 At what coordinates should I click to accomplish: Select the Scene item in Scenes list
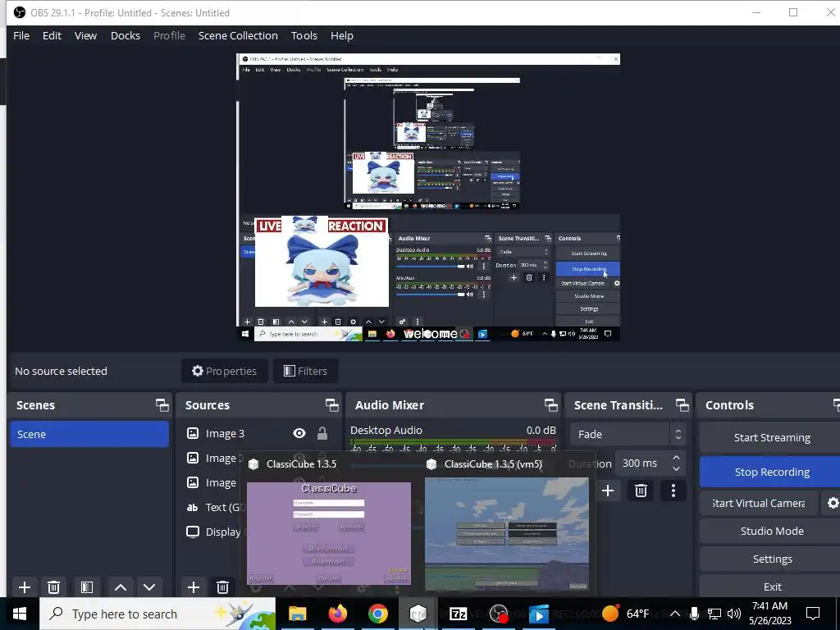[x=89, y=434]
